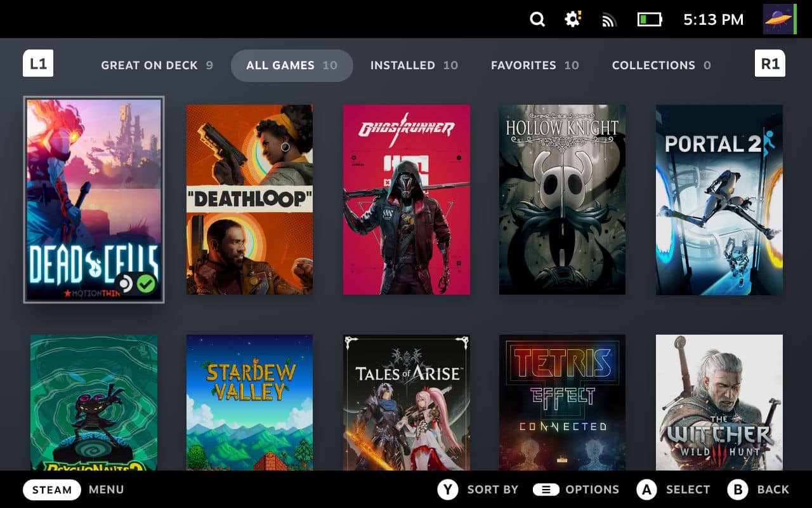View the COLLECTIONS tab
Screen dimensions: 812x508
click(x=662, y=65)
